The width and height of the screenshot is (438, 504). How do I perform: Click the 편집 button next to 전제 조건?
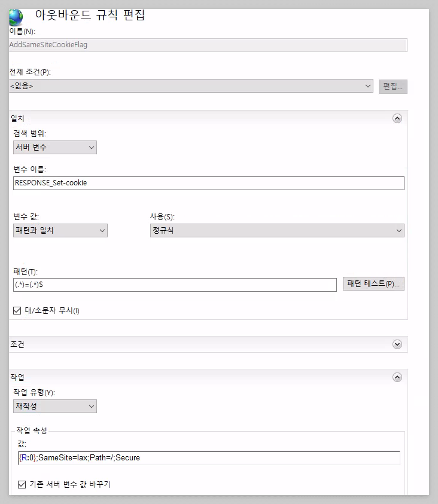point(393,87)
